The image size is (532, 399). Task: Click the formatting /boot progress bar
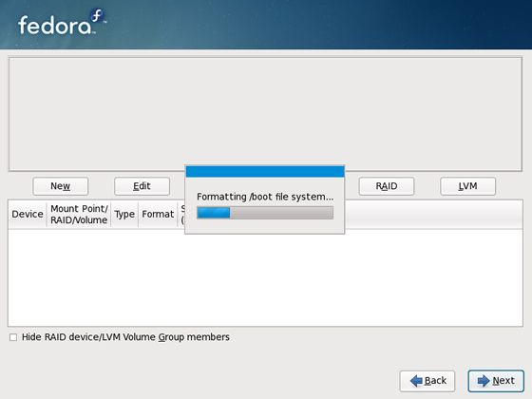click(x=265, y=213)
